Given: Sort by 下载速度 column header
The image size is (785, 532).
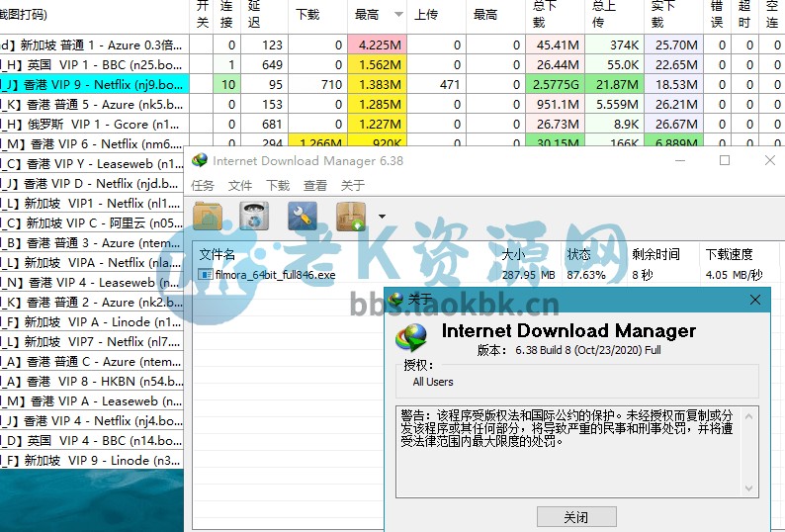Looking at the screenshot, I should coord(730,254).
